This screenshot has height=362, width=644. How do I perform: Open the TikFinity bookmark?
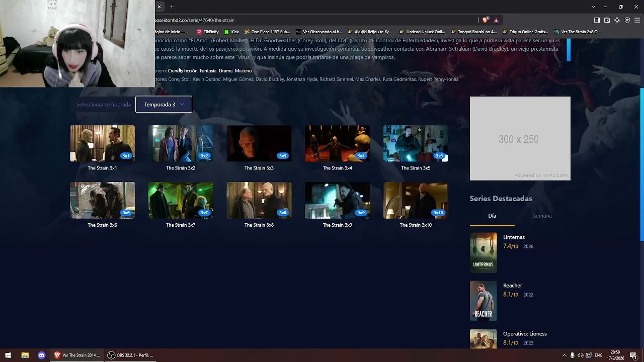(x=207, y=32)
